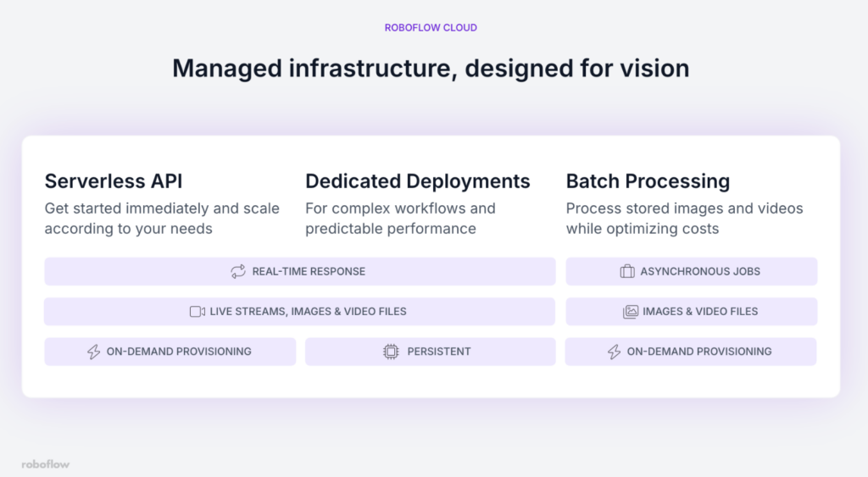This screenshot has height=477, width=868.
Task: Select the Serverless API heading
Action: click(114, 181)
